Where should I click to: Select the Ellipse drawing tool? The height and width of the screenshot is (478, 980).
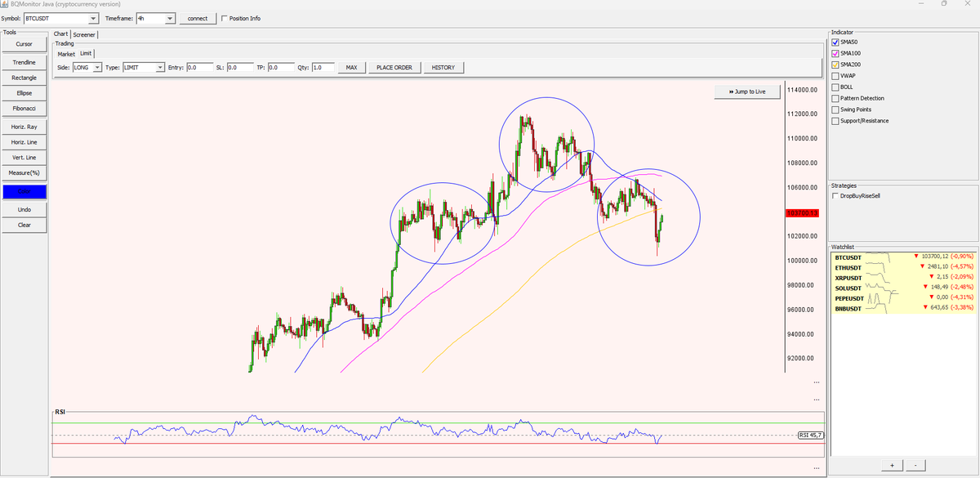pos(24,93)
